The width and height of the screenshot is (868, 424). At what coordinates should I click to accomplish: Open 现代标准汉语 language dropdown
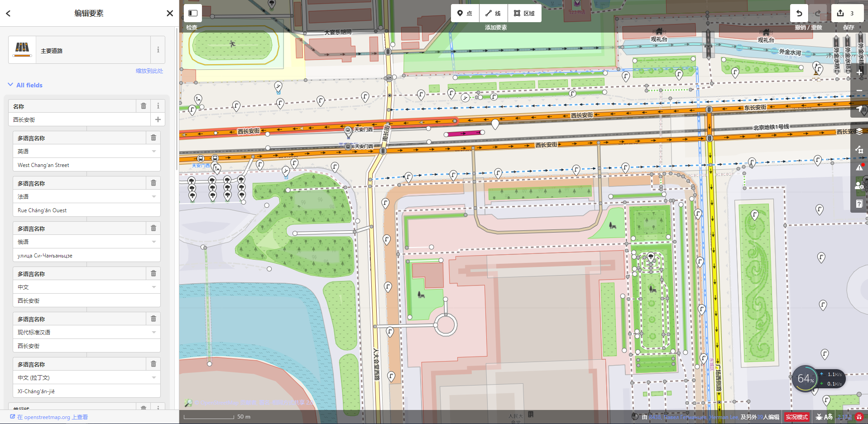tap(86, 332)
